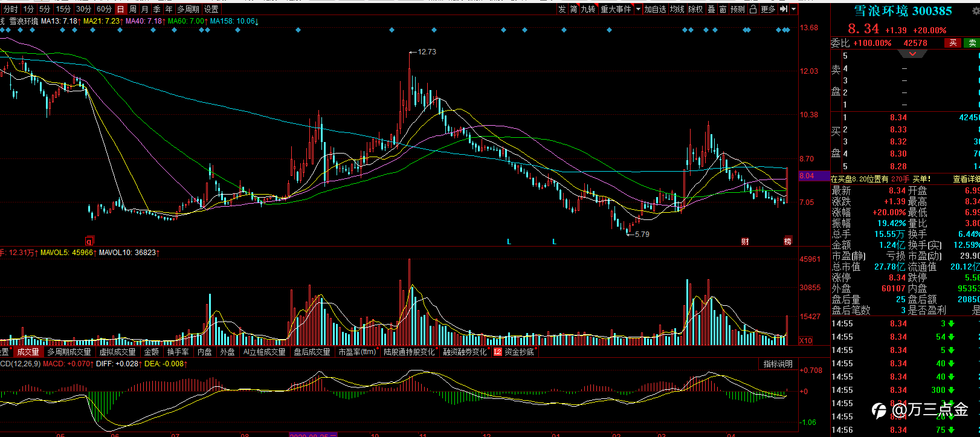Image resolution: width=980 pixels, height=437 pixels.
Task: Click the red 买 buy button
Action: [953, 43]
